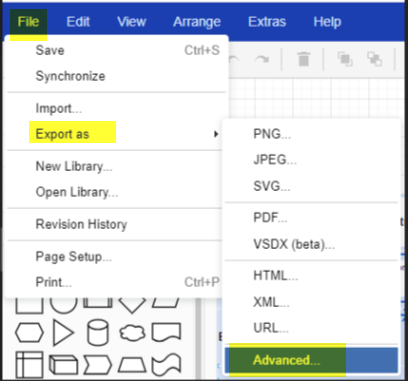Select the hexagon shape in the palette

click(x=29, y=332)
